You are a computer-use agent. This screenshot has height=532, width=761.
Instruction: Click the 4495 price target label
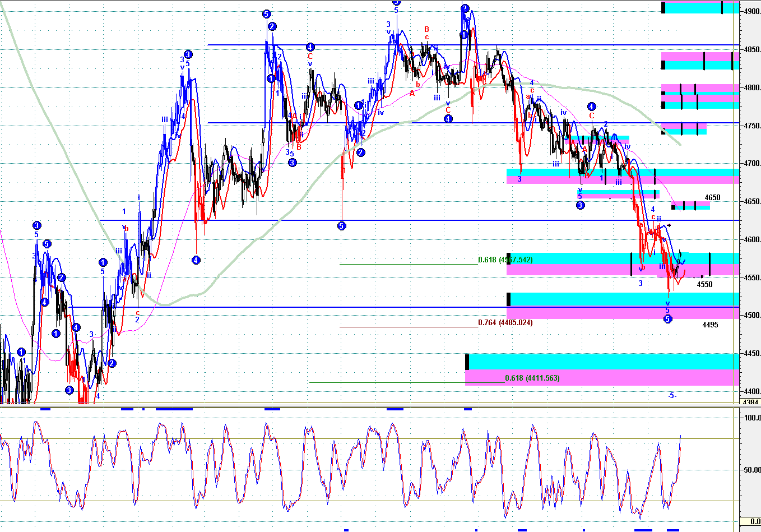point(710,325)
